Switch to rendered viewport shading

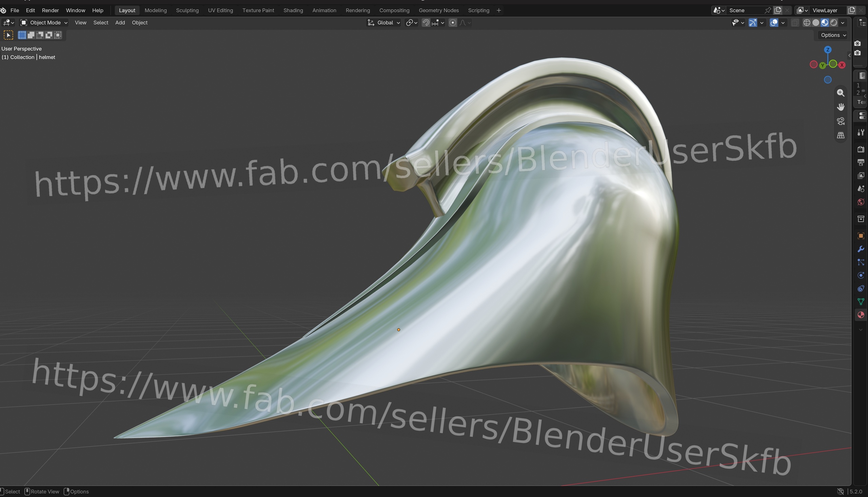[x=833, y=22]
